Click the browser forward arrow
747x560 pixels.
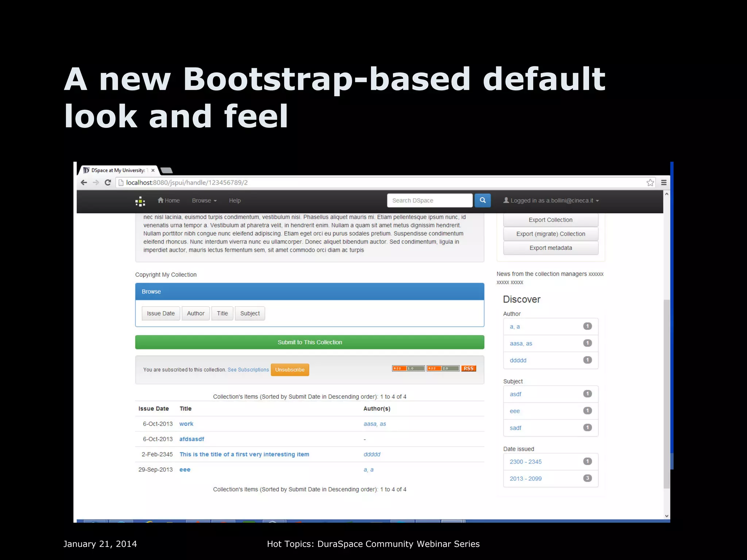click(96, 183)
